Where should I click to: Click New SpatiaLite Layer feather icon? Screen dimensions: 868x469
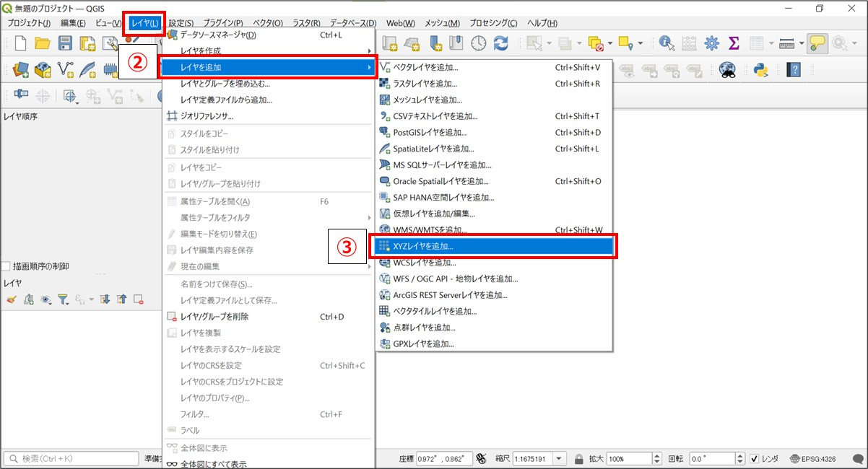pyautogui.click(x=87, y=70)
